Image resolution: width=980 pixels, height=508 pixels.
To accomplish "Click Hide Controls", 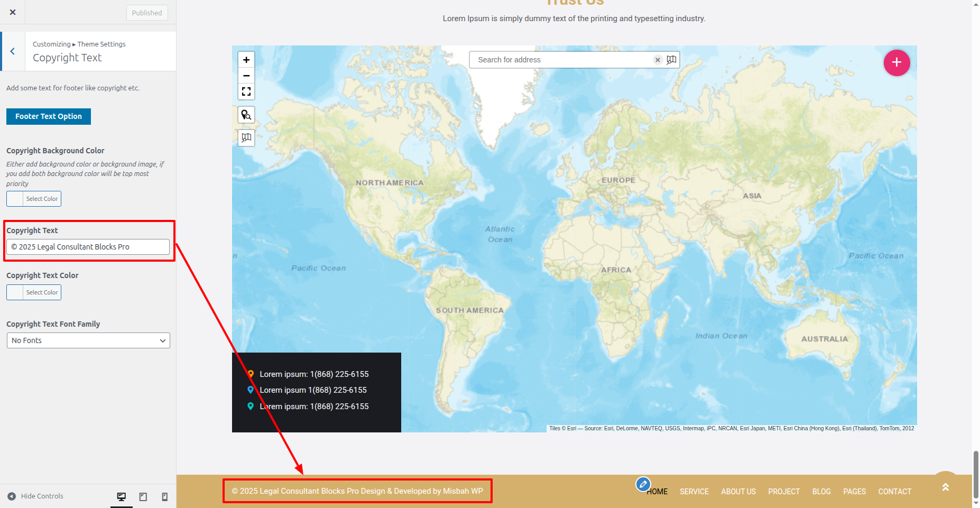I will tap(35, 496).
